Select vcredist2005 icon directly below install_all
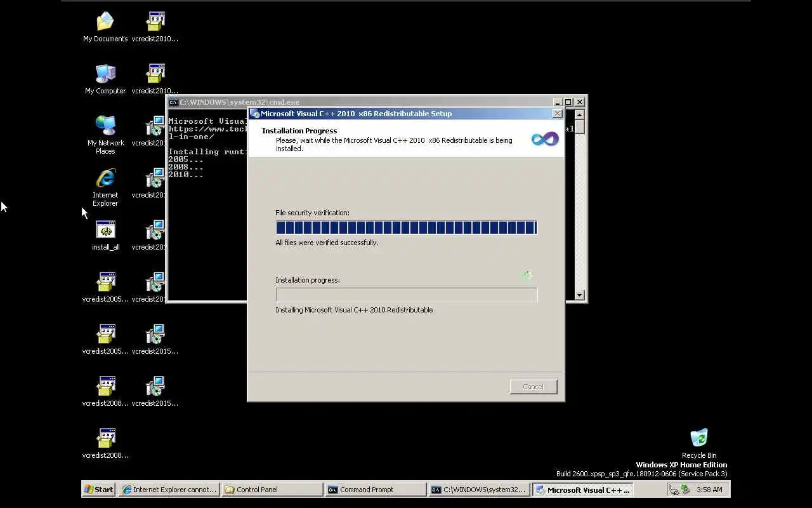The height and width of the screenshot is (508, 812). tap(105, 287)
